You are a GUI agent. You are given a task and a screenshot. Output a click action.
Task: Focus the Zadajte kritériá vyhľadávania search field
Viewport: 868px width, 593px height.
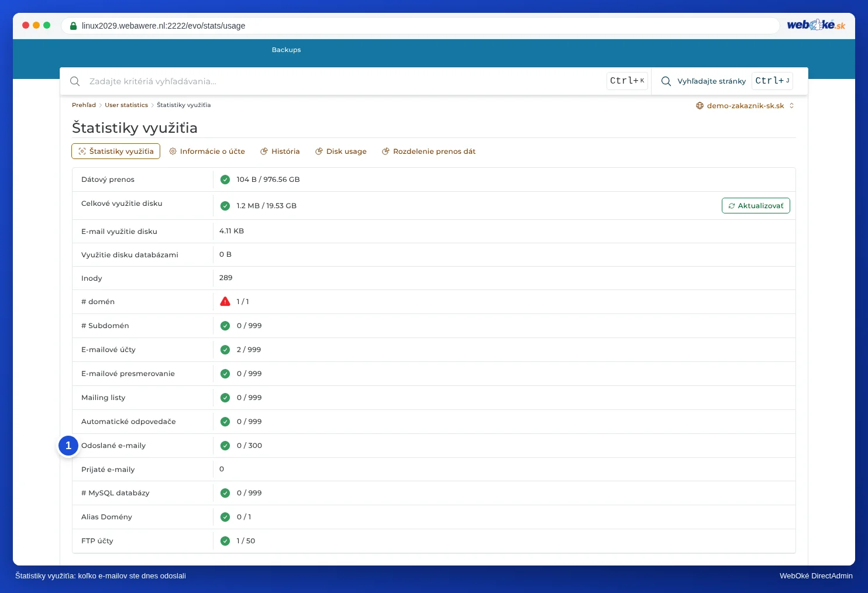(x=345, y=81)
